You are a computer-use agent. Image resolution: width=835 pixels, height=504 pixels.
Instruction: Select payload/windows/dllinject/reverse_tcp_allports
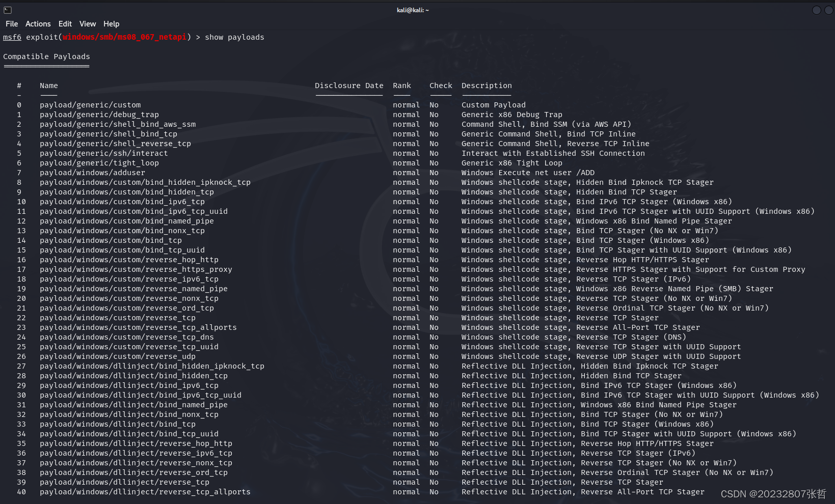coord(145,492)
